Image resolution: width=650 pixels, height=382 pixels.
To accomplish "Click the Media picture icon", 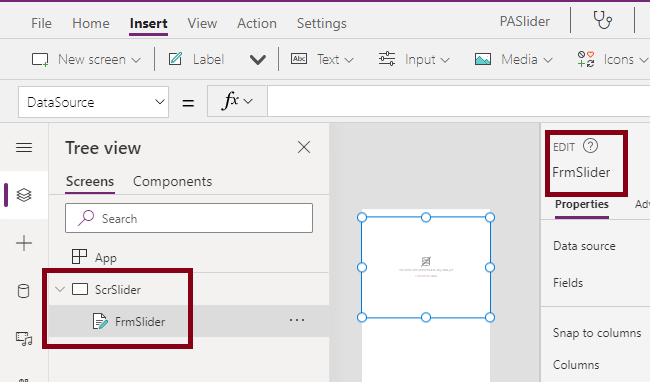I will (483, 59).
